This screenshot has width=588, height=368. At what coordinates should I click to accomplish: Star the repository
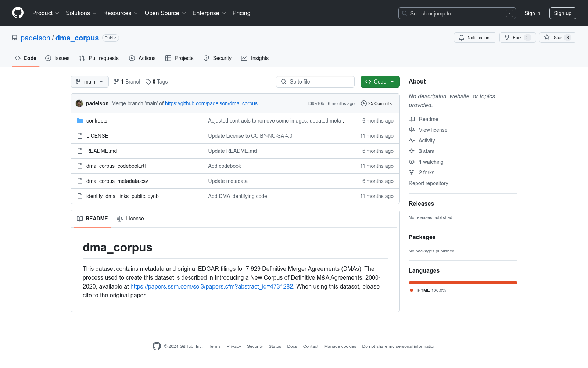coord(557,38)
